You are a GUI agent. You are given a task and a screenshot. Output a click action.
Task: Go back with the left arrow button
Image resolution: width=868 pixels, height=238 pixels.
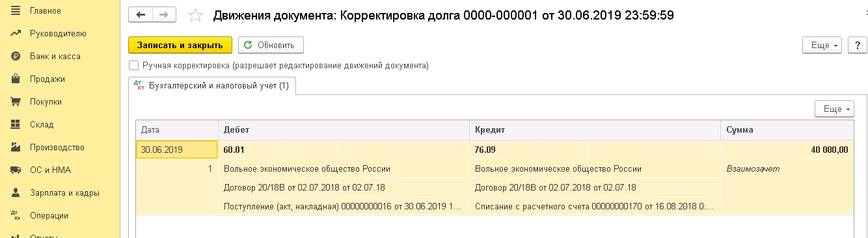click(141, 15)
